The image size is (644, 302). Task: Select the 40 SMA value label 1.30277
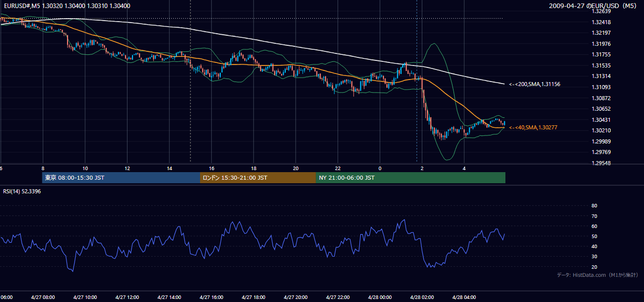[x=533, y=127]
